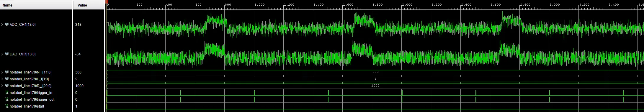Viewport: 644px width, 112px height.
Task: Click the 300 label in the N_i waveform
Action: (x=375, y=72)
